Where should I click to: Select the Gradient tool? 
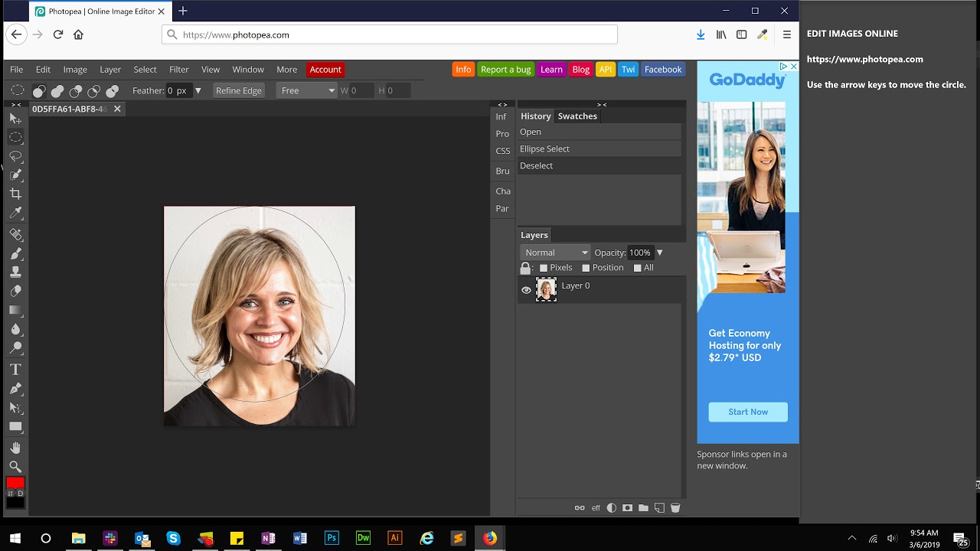(15, 311)
